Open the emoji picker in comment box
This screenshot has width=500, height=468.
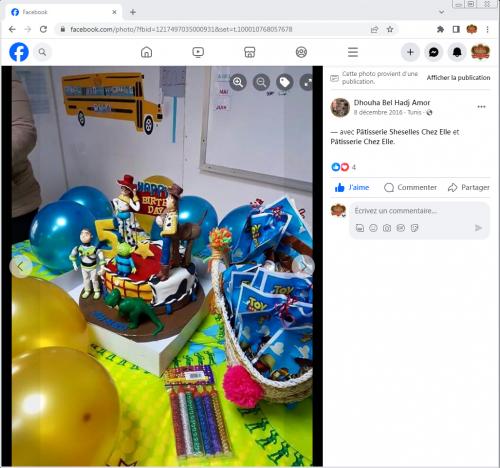pyautogui.click(x=373, y=228)
